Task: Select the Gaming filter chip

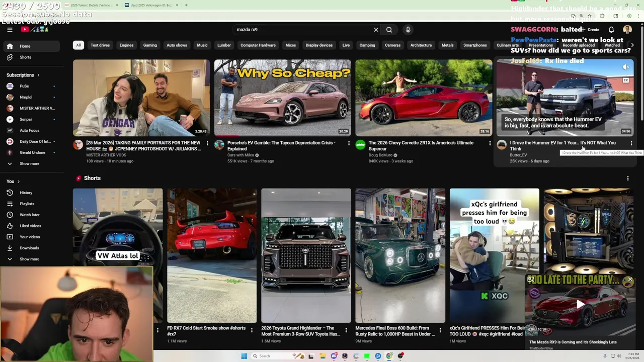Action: click(x=150, y=45)
